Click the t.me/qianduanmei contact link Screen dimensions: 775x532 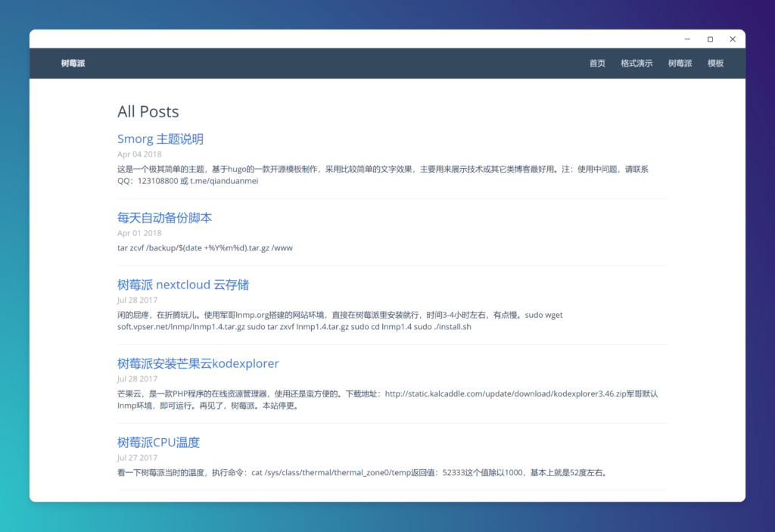(x=223, y=181)
